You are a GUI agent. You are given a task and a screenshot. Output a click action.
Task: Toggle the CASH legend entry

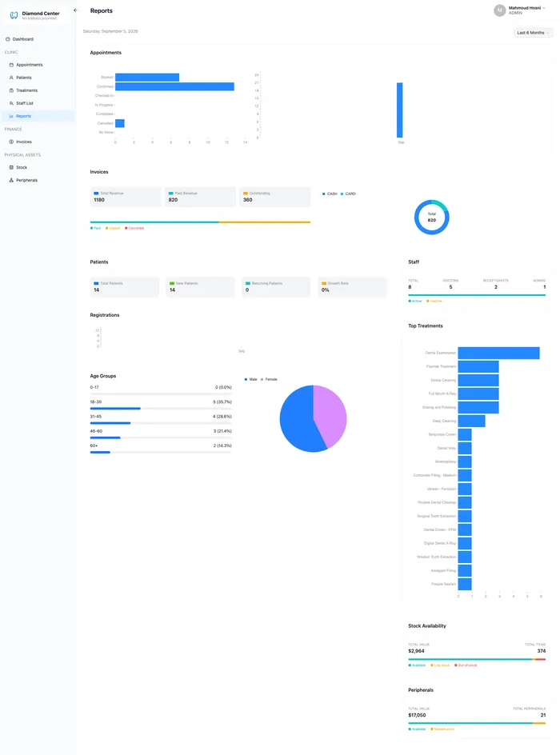point(330,194)
